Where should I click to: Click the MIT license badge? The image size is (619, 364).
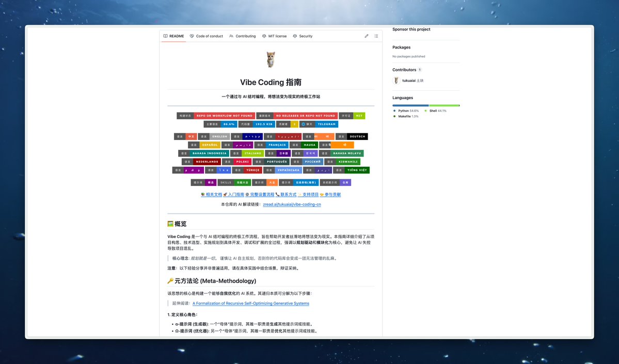pos(352,116)
